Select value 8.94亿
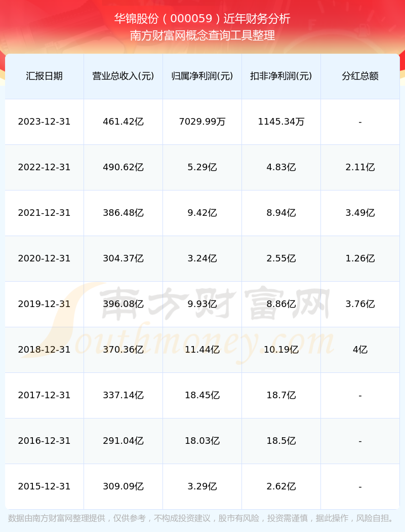The height and width of the screenshot is (532, 405). tap(281, 213)
